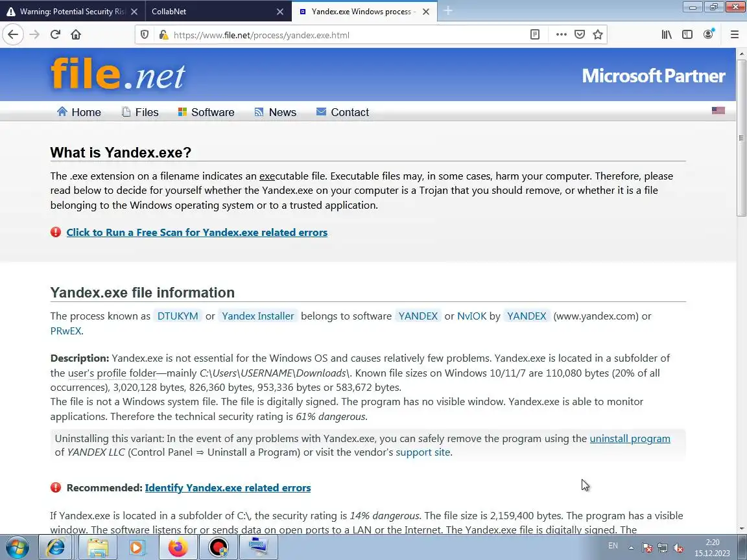
Task: Open the Software menu item
Action: [x=206, y=112]
